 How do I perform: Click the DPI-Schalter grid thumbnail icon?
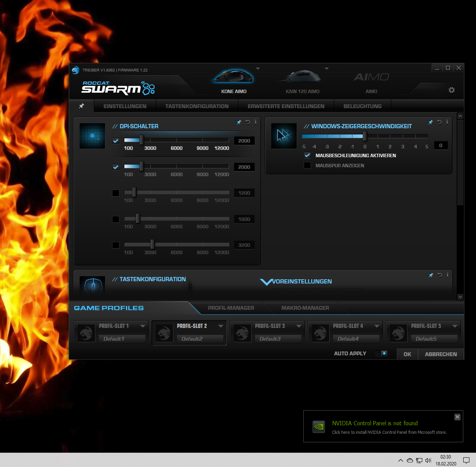click(92, 136)
